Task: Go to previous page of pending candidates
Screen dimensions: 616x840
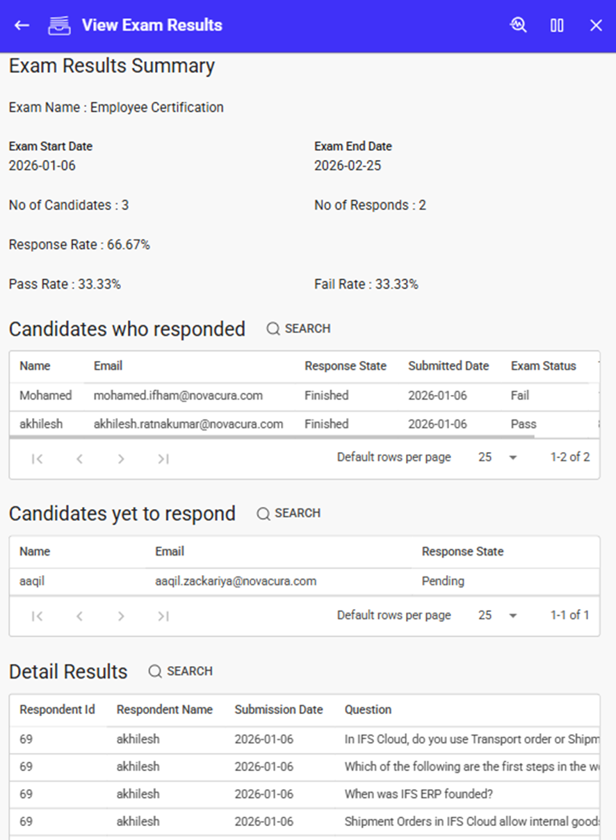Action: click(x=79, y=616)
